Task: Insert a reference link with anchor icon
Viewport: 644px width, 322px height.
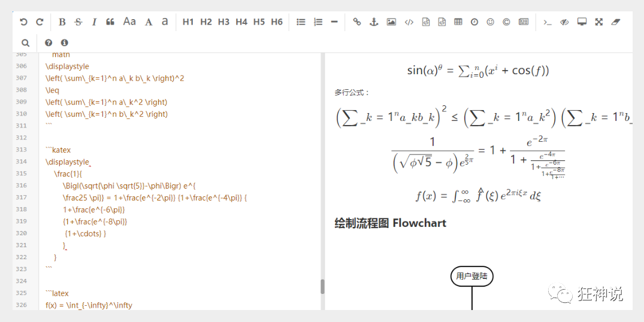Action: pos(374,22)
